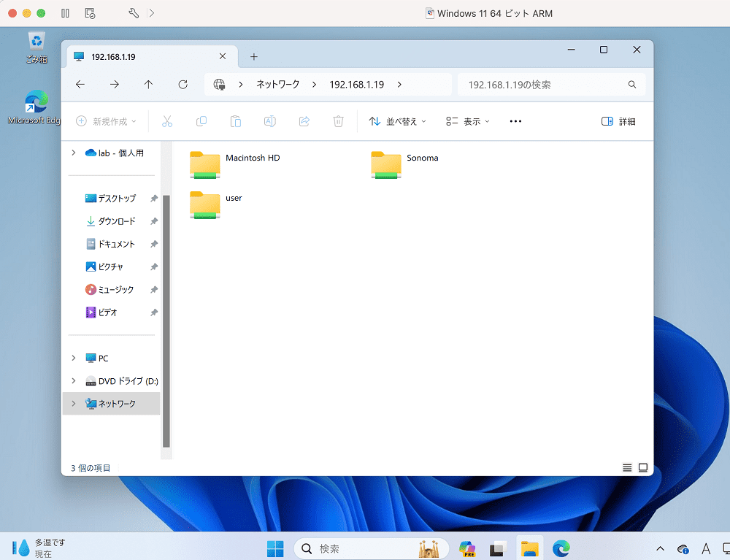Toggle the 詳細 details pane
Image resolution: width=730 pixels, height=560 pixels.
[618, 121]
